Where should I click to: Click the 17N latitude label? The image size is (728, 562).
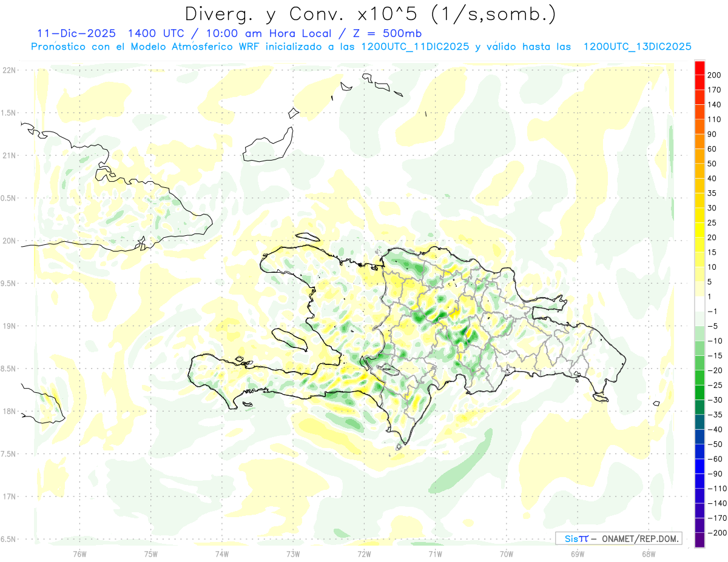(9, 497)
